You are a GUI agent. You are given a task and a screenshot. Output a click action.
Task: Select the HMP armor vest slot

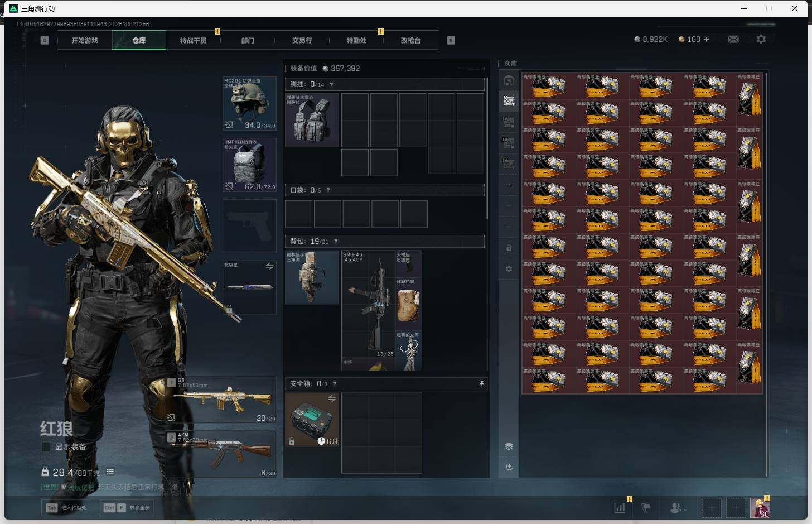[249, 165]
